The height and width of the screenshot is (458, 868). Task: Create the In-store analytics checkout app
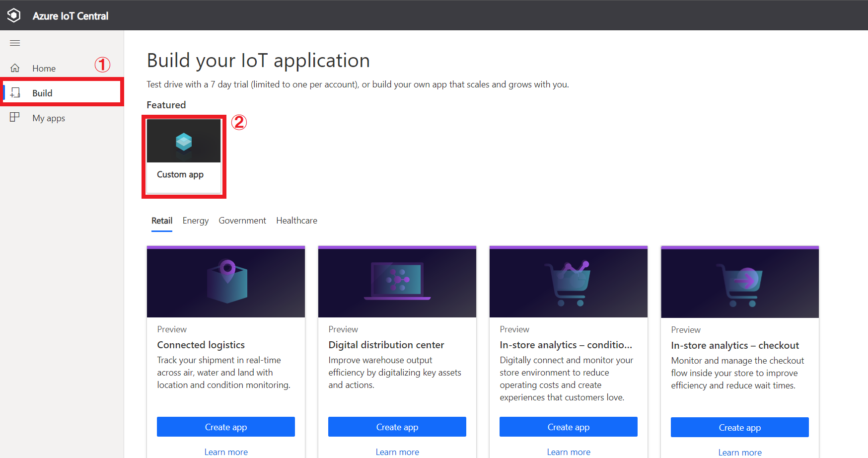pyautogui.click(x=739, y=428)
